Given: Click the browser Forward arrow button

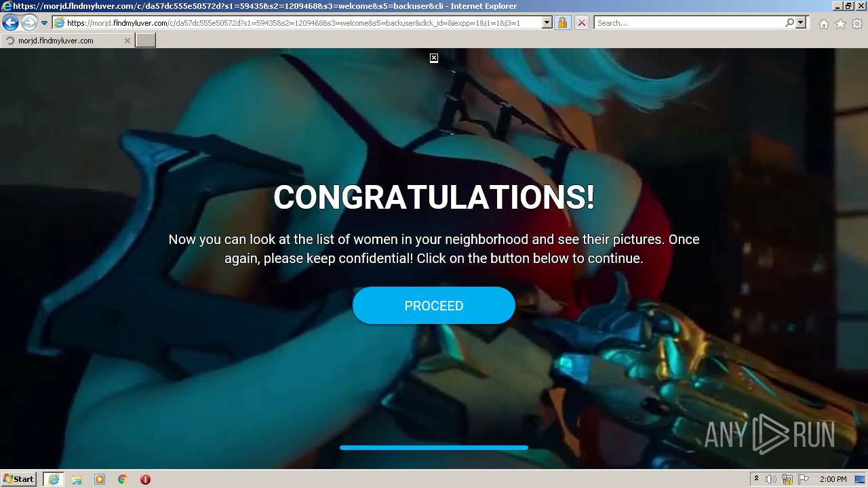Looking at the screenshot, I should (28, 23).
